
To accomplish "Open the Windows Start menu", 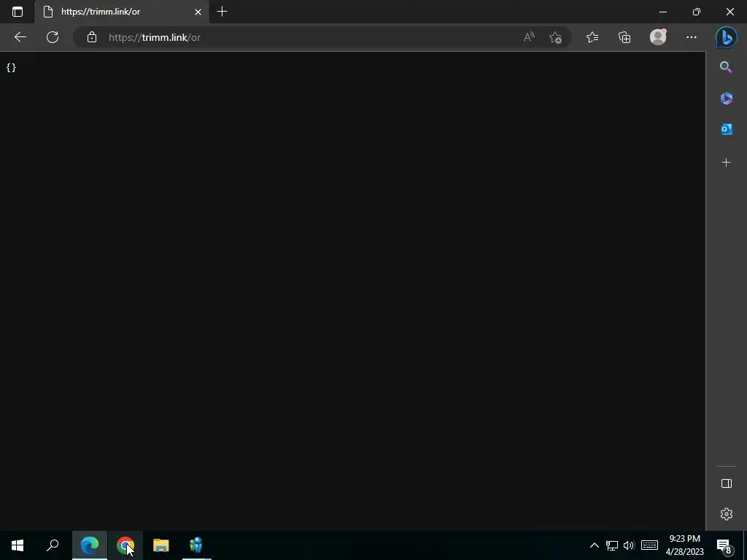I will tap(18, 545).
